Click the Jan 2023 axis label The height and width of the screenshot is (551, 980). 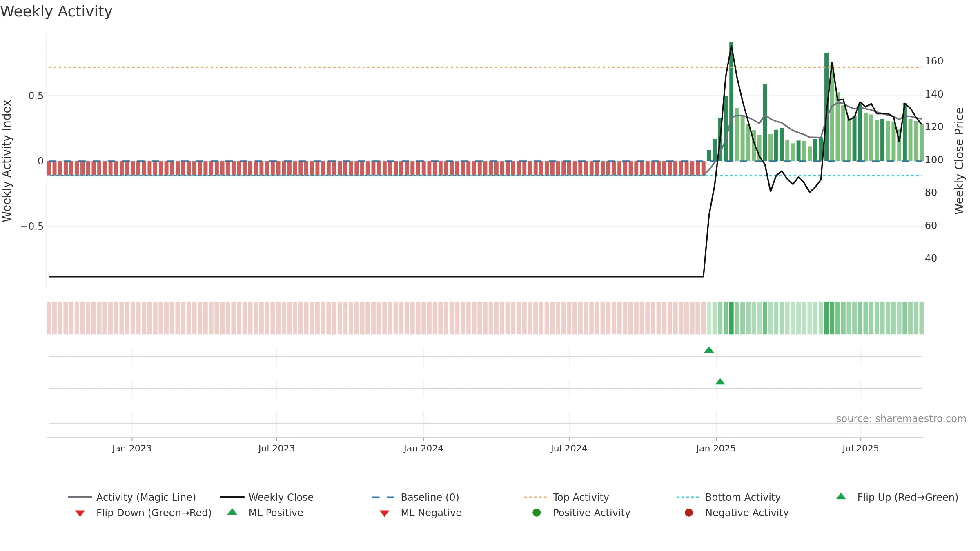132,449
